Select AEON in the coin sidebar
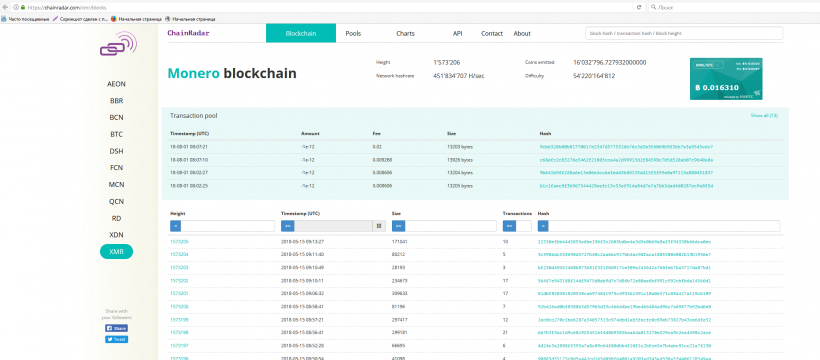This screenshot has width=820, height=360. pos(116,84)
